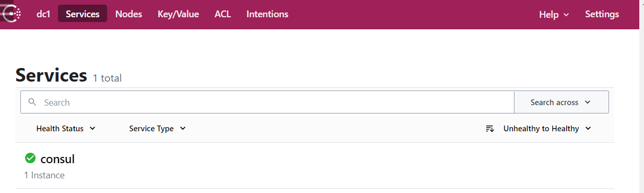Focus the services Search field

(x=267, y=102)
